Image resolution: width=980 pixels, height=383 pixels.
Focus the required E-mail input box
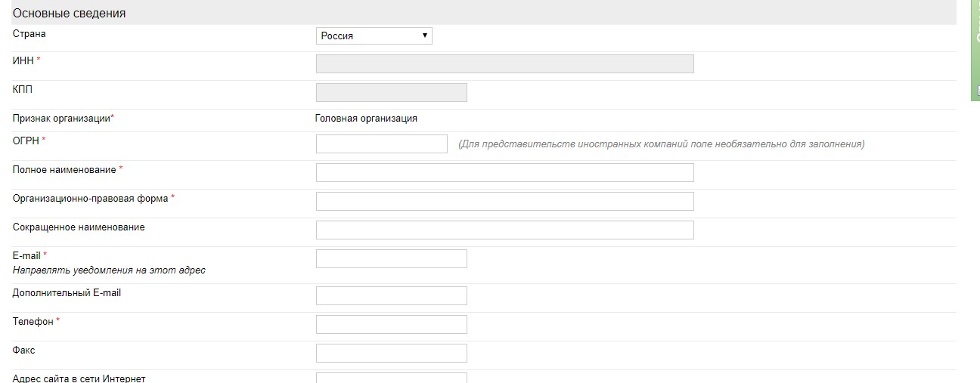point(391,258)
